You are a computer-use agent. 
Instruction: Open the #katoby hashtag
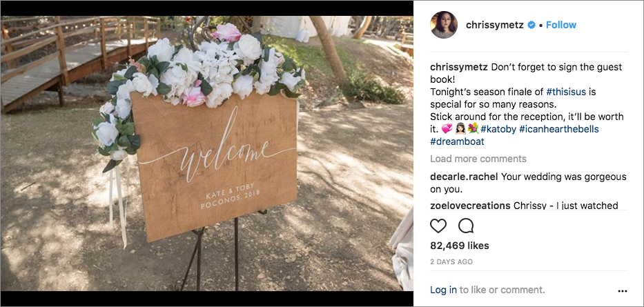click(498, 129)
